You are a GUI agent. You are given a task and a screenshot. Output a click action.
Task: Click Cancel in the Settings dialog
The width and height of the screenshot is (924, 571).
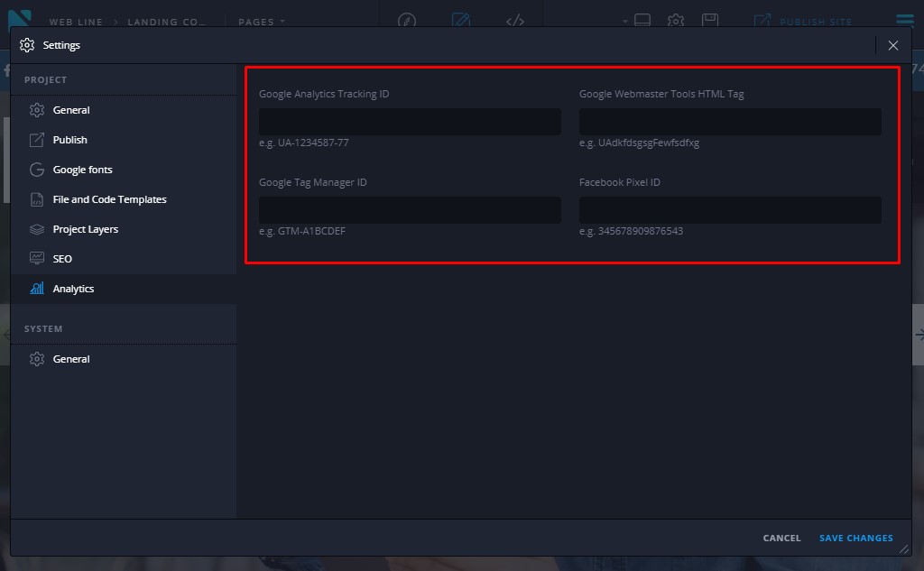[781, 538]
